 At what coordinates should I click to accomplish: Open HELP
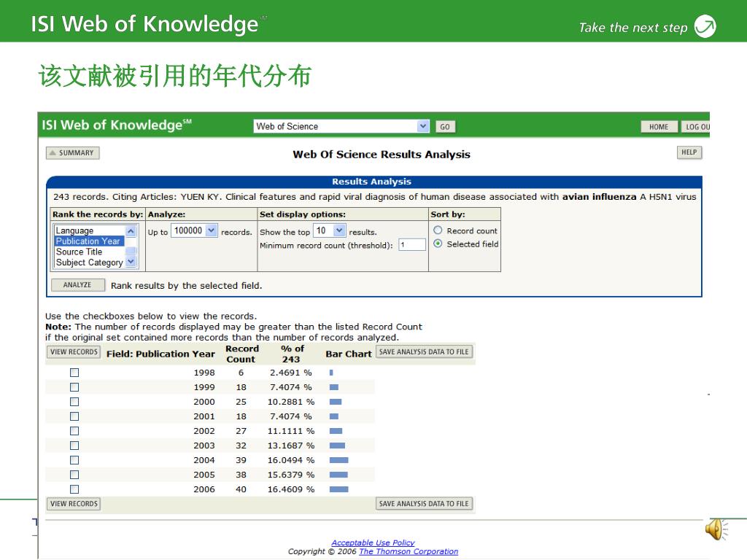689,152
